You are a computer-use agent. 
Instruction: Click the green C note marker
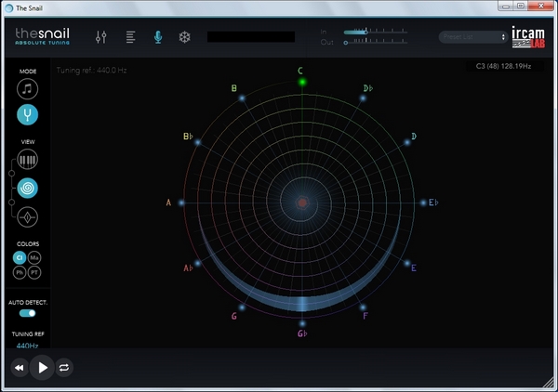point(302,83)
